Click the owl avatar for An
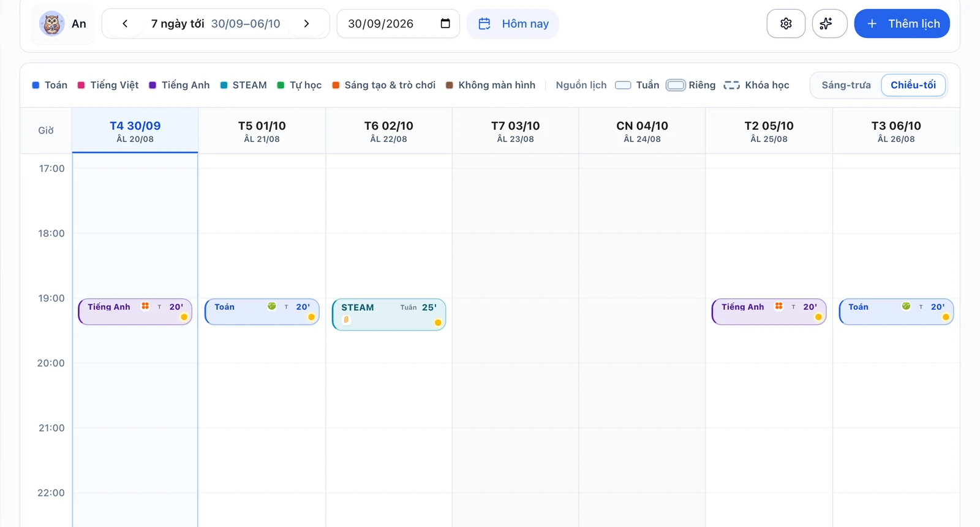This screenshot has height=527, width=980. (x=51, y=24)
